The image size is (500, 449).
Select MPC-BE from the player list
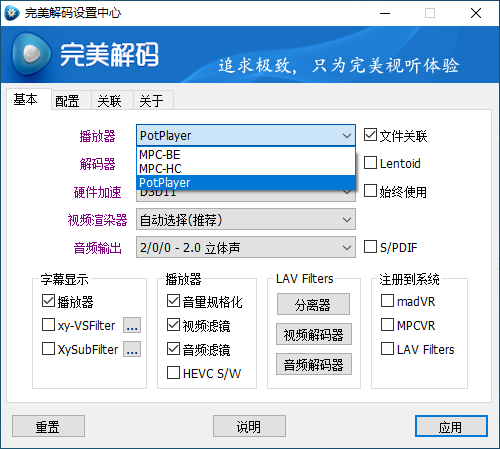tap(246, 155)
